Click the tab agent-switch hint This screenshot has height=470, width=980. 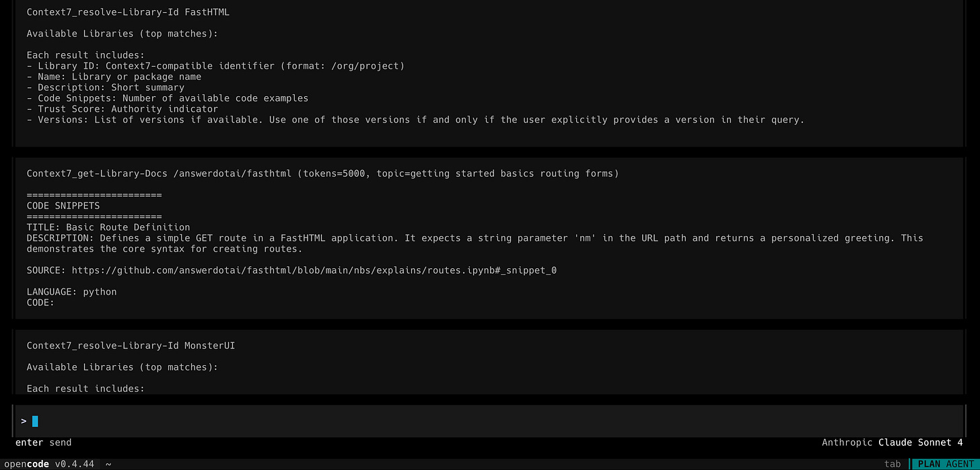click(893, 464)
